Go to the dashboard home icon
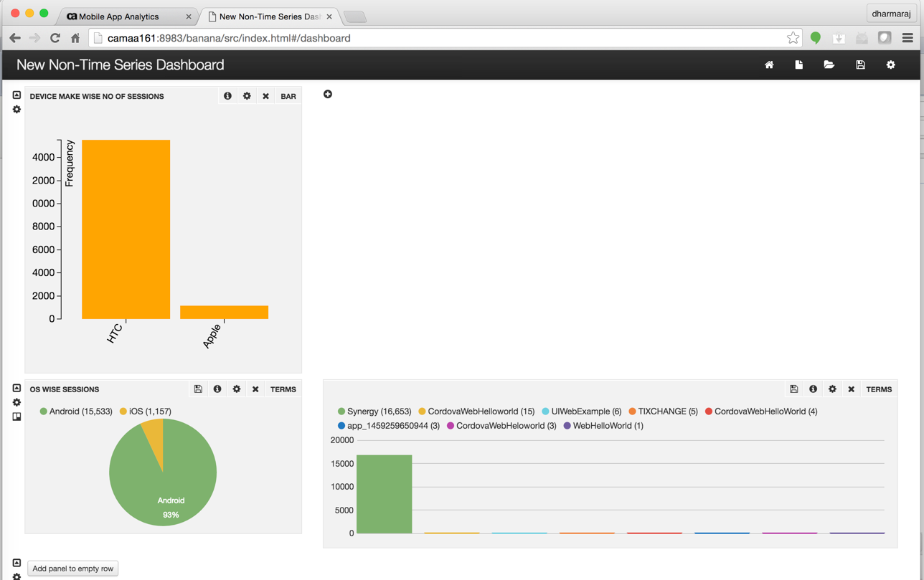This screenshot has height=580, width=924. (769, 65)
